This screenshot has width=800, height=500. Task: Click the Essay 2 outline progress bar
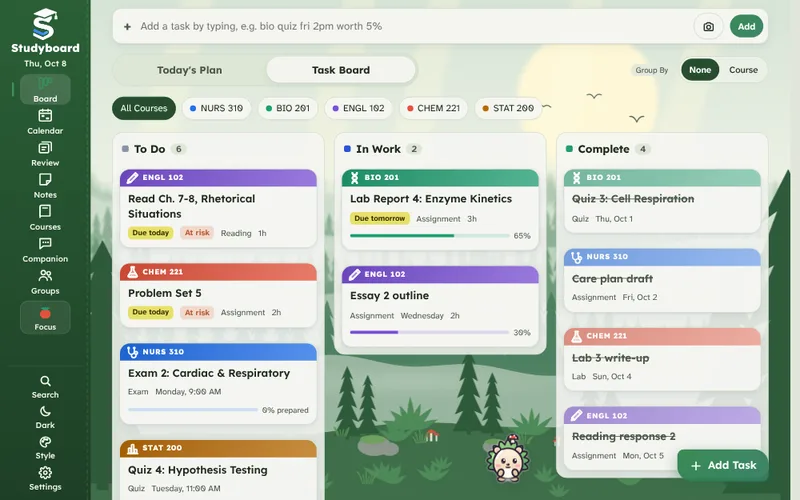pyautogui.click(x=430, y=332)
